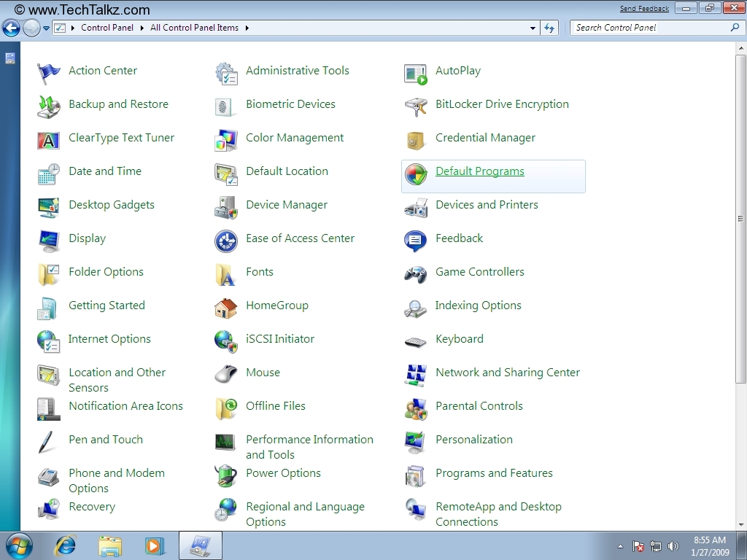Open the Default Programs link
The width and height of the screenshot is (747, 560).
pyautogui.click(x=480, y=171)
